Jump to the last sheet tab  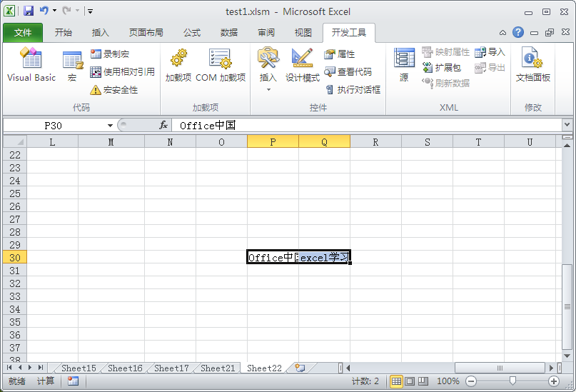tap(41, 368)
